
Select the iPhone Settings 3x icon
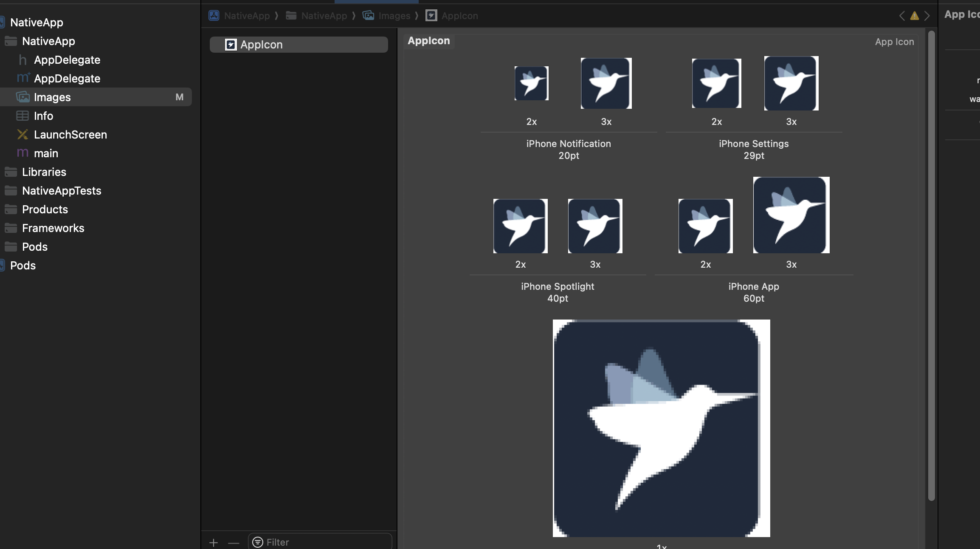coord(791,83)
